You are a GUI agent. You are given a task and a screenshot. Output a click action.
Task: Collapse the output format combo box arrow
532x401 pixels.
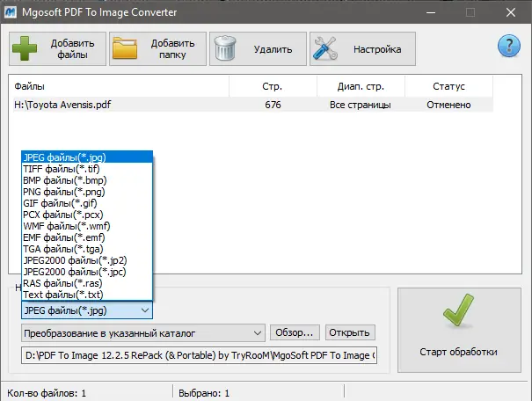[x=145, y=310]
